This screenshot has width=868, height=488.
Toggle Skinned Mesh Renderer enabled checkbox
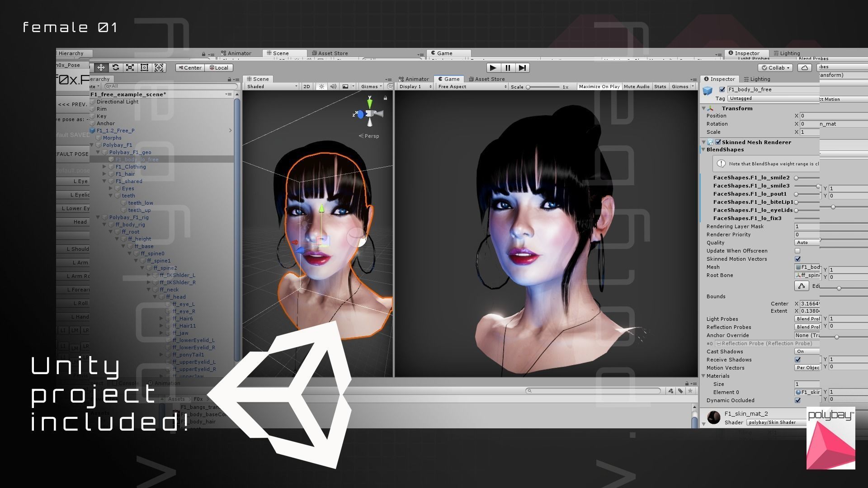[x=718, y=142]
